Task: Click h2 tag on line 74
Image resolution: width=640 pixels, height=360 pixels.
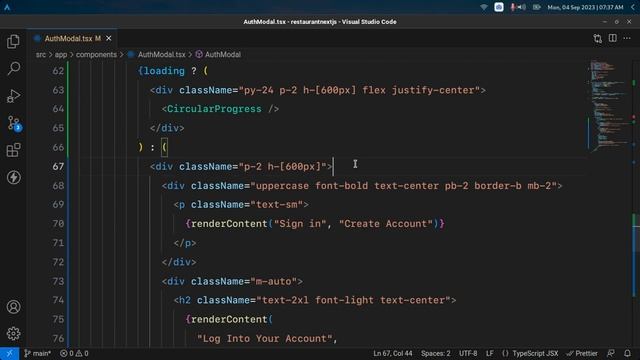Action: pyautogui.click(x=185, y=300)
